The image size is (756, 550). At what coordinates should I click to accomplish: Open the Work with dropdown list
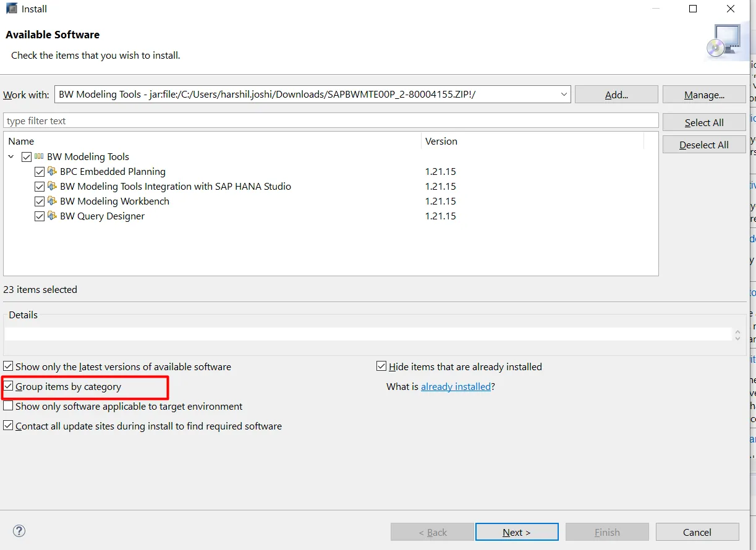pos(563,94)
